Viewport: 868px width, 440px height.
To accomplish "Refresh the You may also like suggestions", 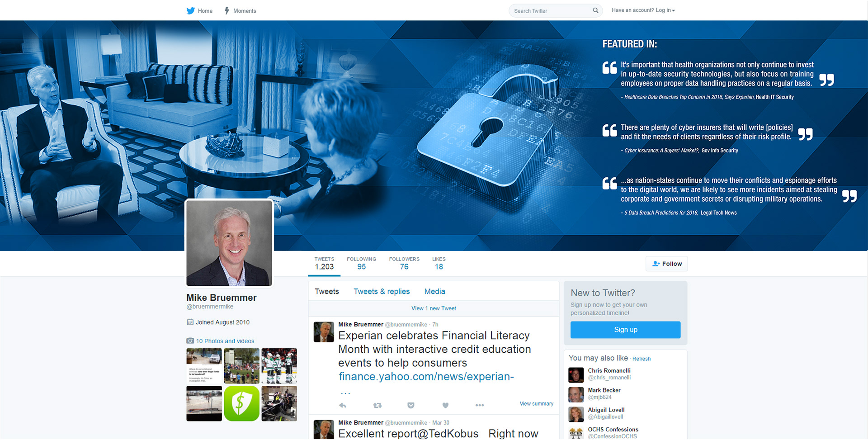I will [642, 359].
